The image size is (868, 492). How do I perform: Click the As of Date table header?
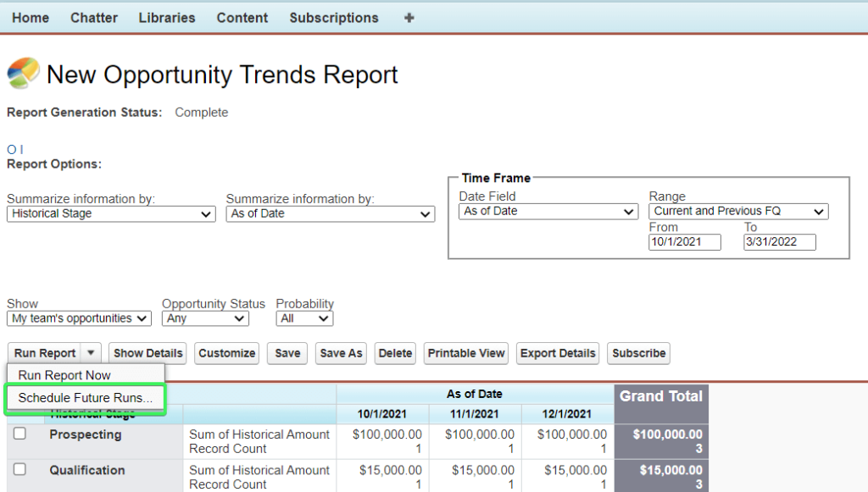tap(475, 394)
